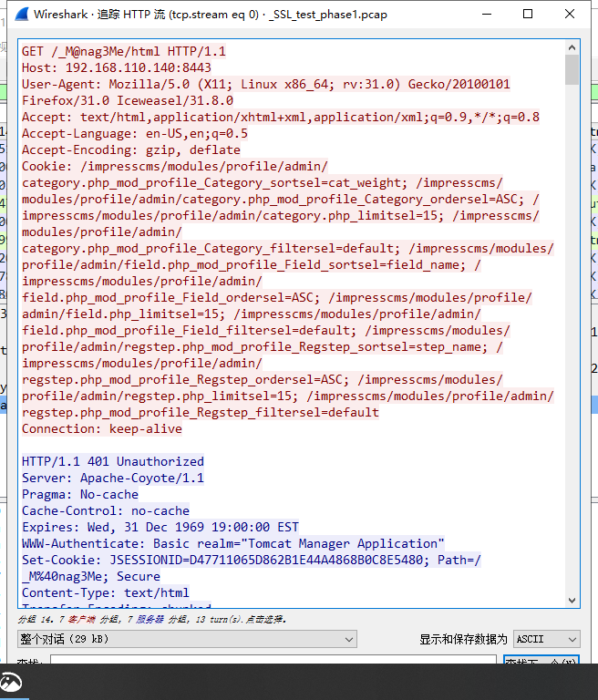Click the 'Cookie: /impresscms/modules/profile/admin/' line

tap(175, 167)
